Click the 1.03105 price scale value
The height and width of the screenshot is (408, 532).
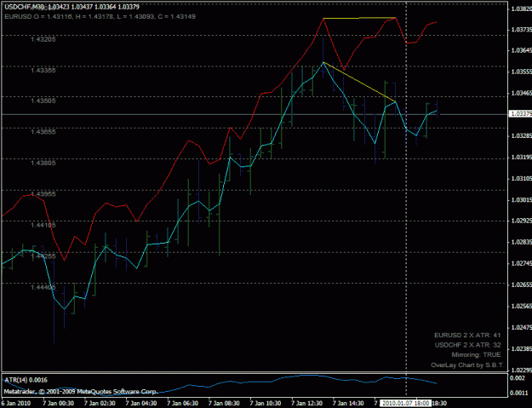[x=522, y=178]
